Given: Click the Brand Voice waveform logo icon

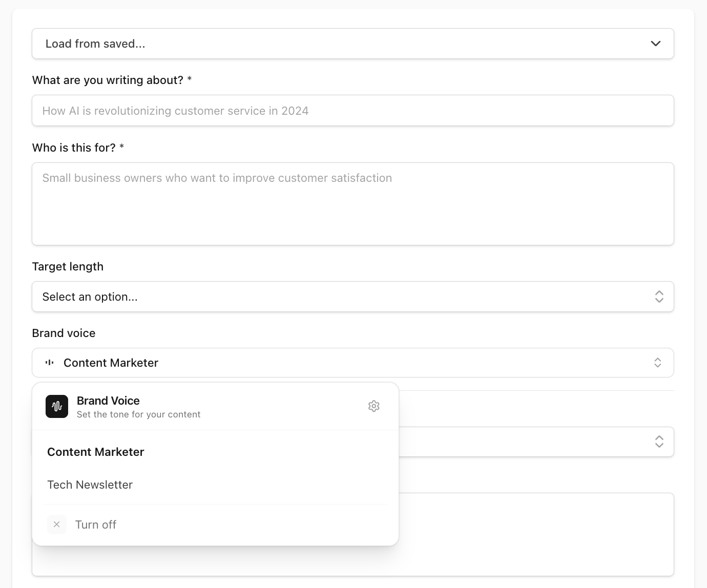Looking at the screenshot, I should (x=56, y=406).
